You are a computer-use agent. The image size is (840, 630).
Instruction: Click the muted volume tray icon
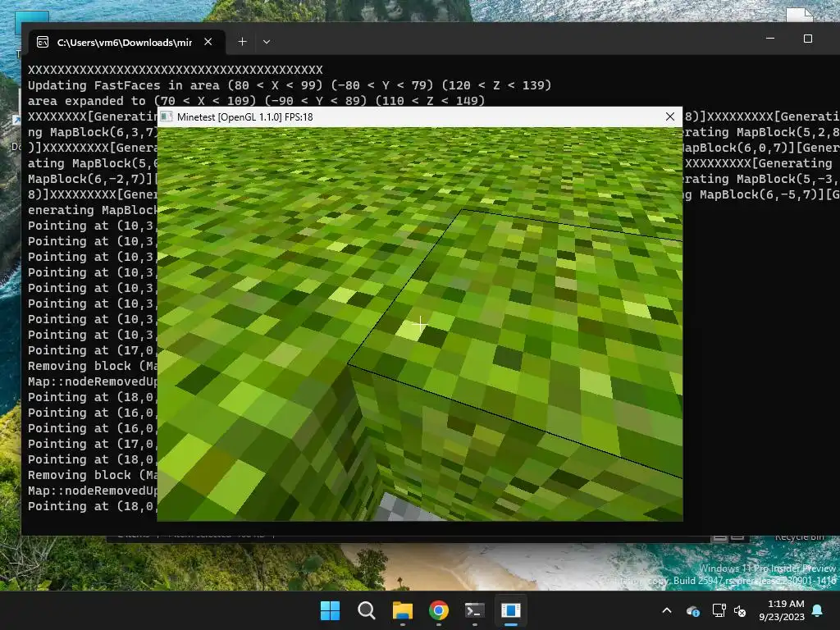click(740, 610)
